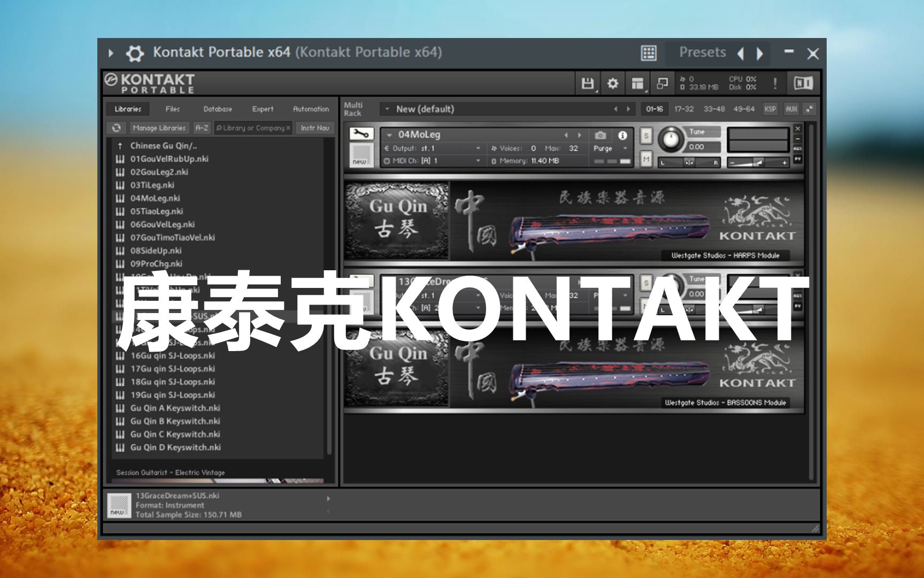Open 04MoLeg instrument name dropdown
Image resolution: width=924 pixels, height=578 pixels.
point(390,135)
